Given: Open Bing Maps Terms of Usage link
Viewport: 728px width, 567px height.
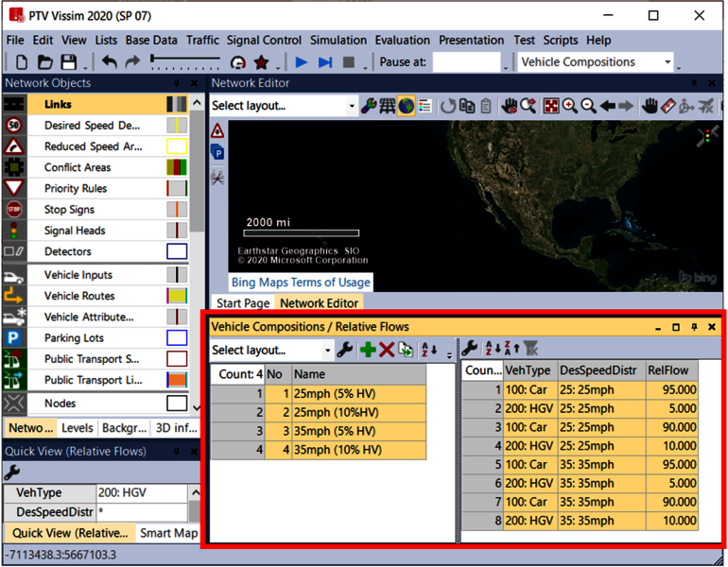Looking at the screenshot, I should pos(301,283).
